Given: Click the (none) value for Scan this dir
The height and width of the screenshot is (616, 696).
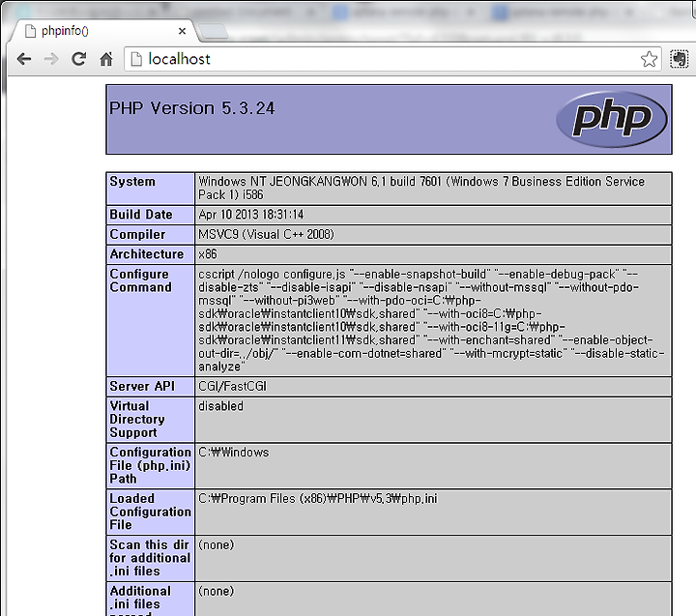Looking at the screenshot, I should click(217, 544).
